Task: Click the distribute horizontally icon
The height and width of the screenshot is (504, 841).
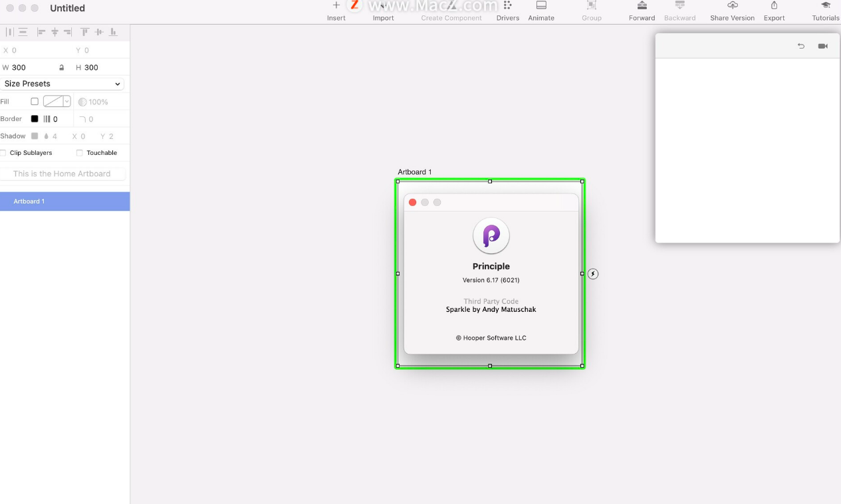Action: [x=9, y=32]
